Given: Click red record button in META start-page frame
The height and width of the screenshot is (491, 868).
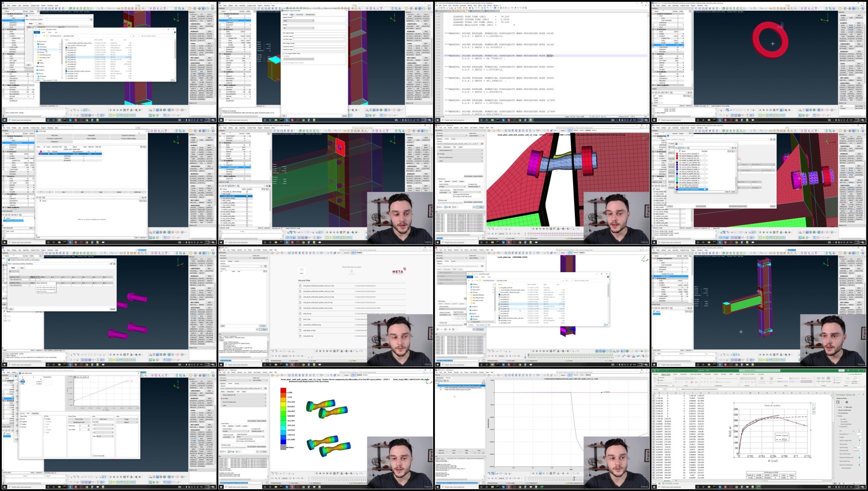Looking at the screenshot, I should [279, 356].
